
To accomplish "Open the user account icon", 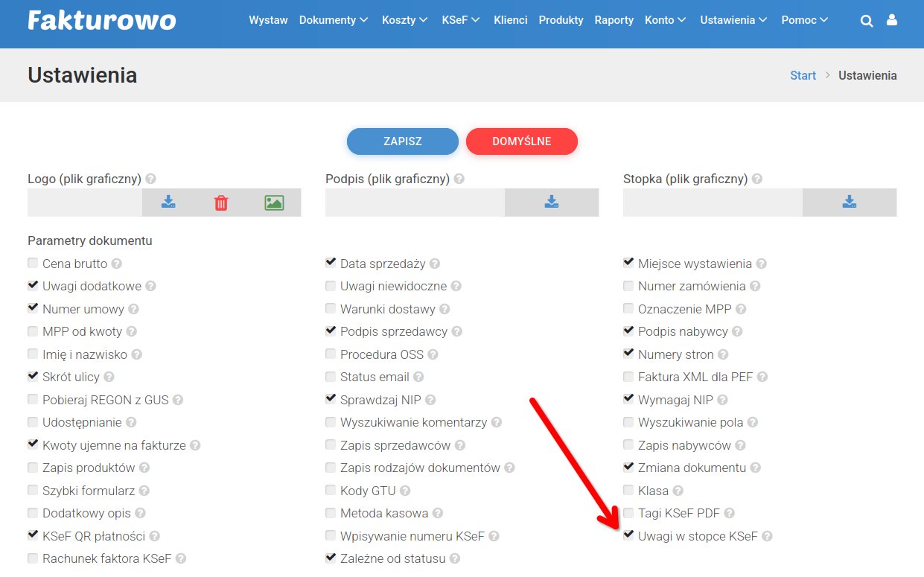I will 891,21.
